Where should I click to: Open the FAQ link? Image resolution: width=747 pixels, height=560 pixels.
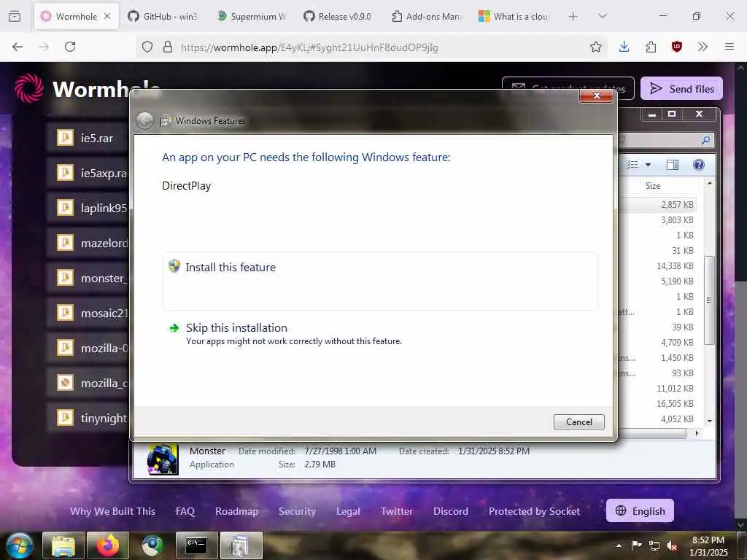[x=185, y=511]
